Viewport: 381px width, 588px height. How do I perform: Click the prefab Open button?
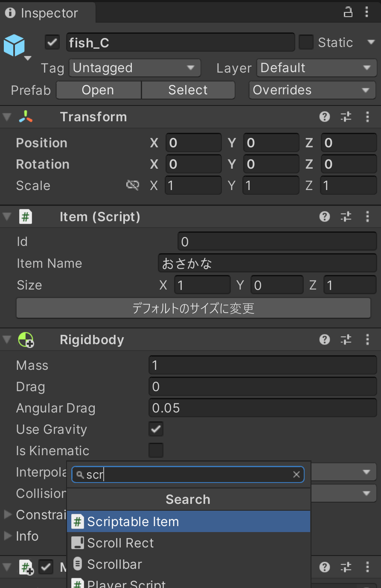(99, 90)
